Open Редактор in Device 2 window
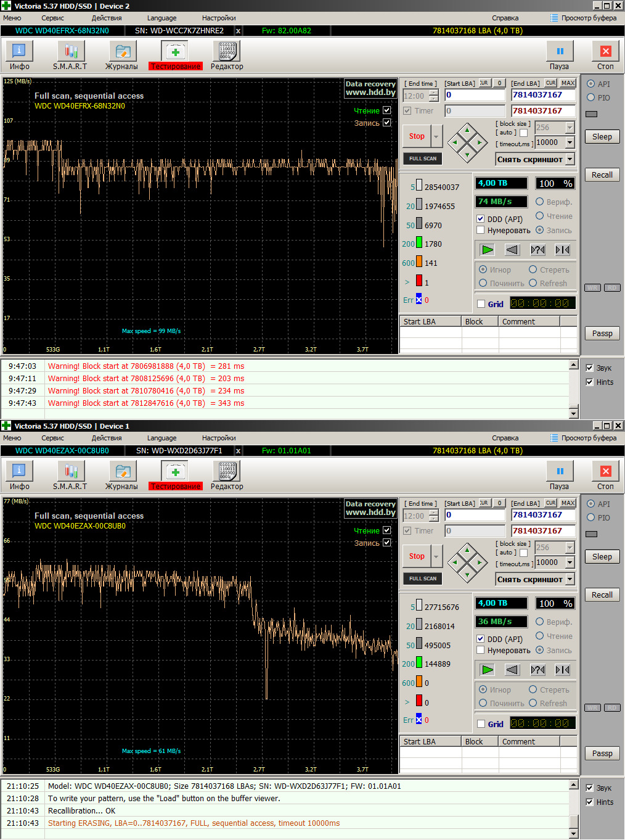Viewport: 625px width, 840px height. point(227,56)
